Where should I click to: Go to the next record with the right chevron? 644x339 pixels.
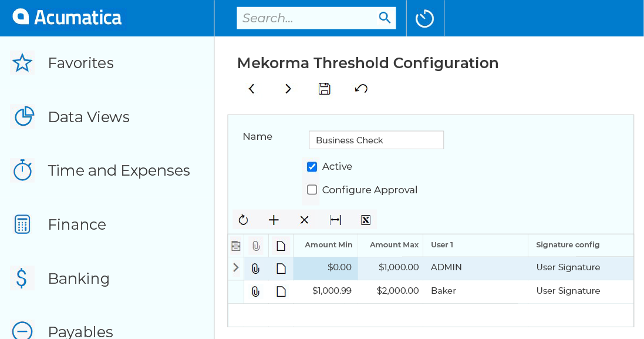(x=288, y=88)
